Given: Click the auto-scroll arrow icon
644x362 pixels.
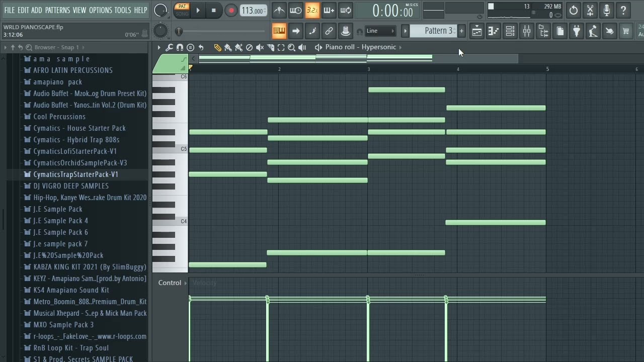Looking at the screenshot, I should coord(296,31).
